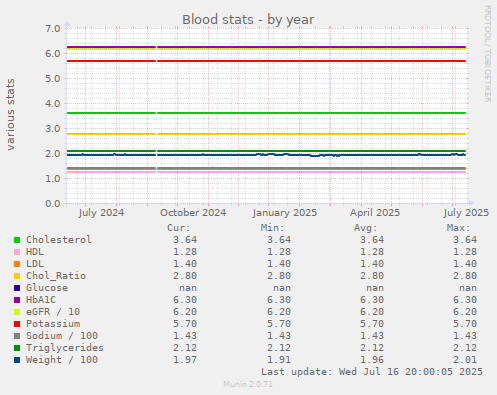Click the red Potassium line in graph

coord(267,61)
